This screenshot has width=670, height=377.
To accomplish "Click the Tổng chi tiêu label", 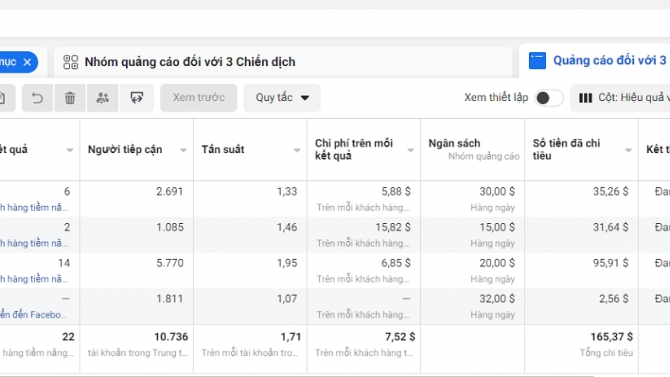I will [x=606, y=353].
